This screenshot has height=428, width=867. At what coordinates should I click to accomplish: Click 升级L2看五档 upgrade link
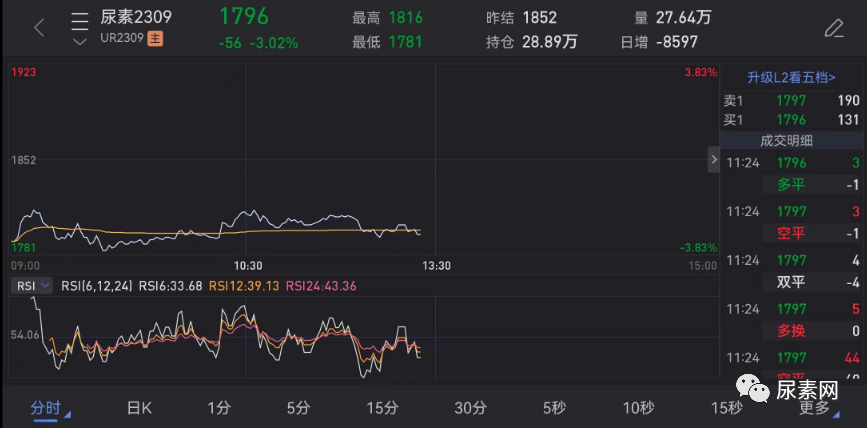[x=791, y=78]
